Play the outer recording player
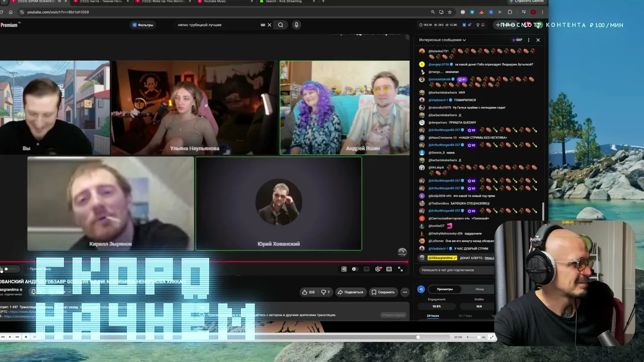Screen dimensions: 644x362 [x=10, y=337]
